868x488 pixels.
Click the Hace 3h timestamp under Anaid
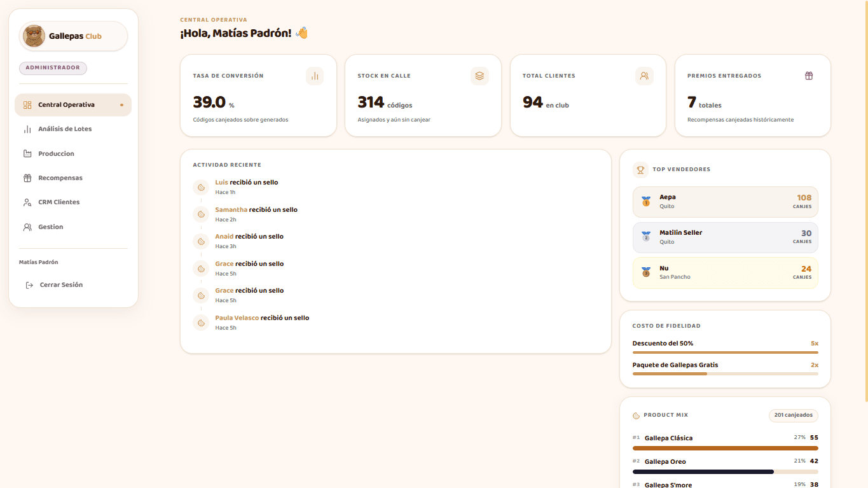(x=226, y=246)
